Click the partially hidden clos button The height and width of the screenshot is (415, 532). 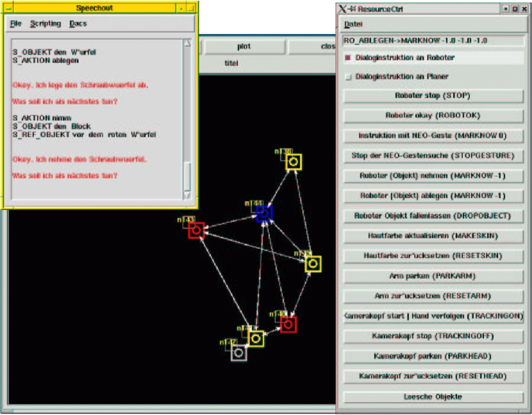[312, 47]
